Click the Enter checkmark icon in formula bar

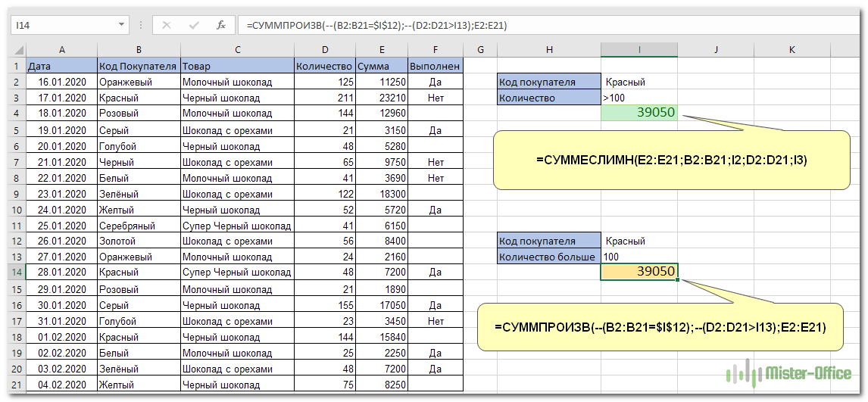pos(194,25)
